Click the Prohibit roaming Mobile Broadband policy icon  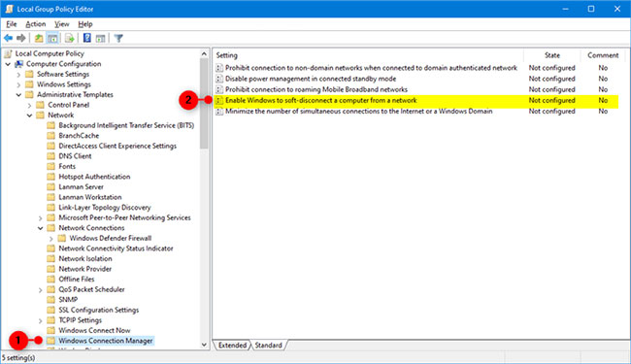pos(219,89)
